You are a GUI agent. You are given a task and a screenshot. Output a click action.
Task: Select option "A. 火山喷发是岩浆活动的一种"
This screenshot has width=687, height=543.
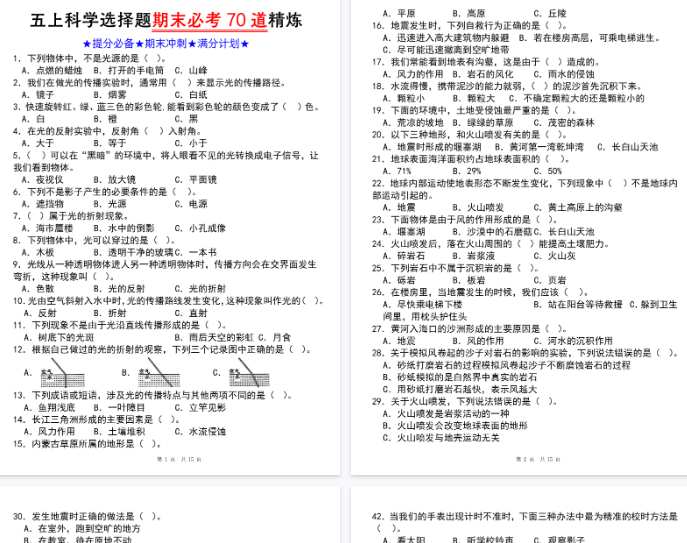click(446, 414)
